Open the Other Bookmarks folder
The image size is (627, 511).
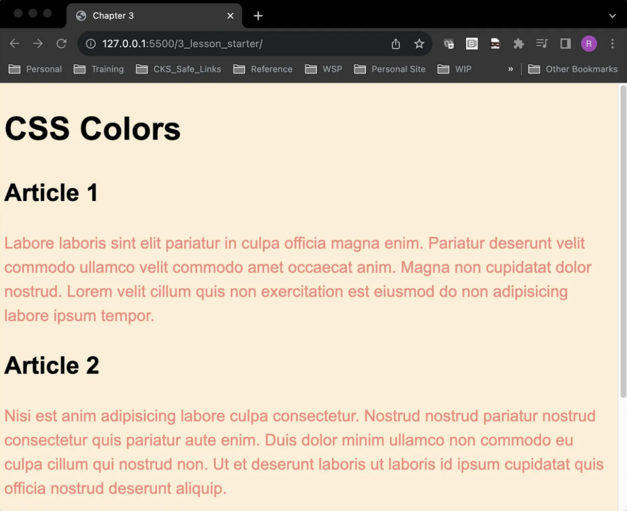(573, 69)
